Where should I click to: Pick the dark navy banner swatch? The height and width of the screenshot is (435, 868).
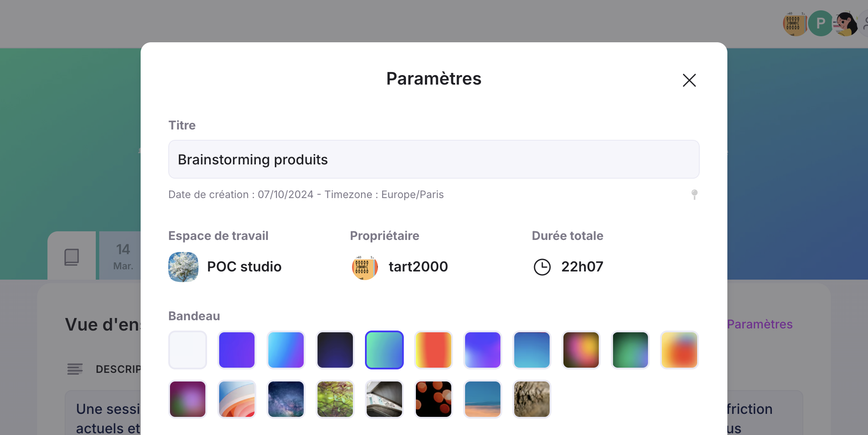(335, 350)
